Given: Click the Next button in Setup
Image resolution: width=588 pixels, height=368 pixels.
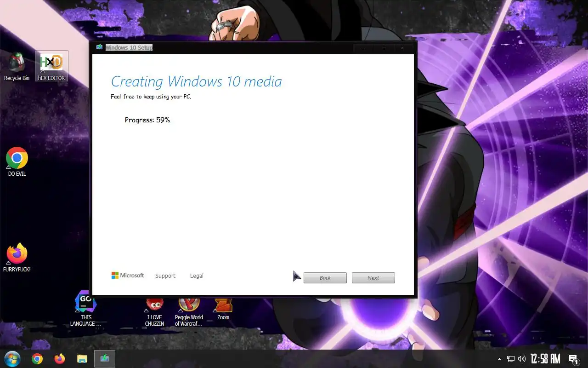Looking at the screenshot, I should coord(373,278).
